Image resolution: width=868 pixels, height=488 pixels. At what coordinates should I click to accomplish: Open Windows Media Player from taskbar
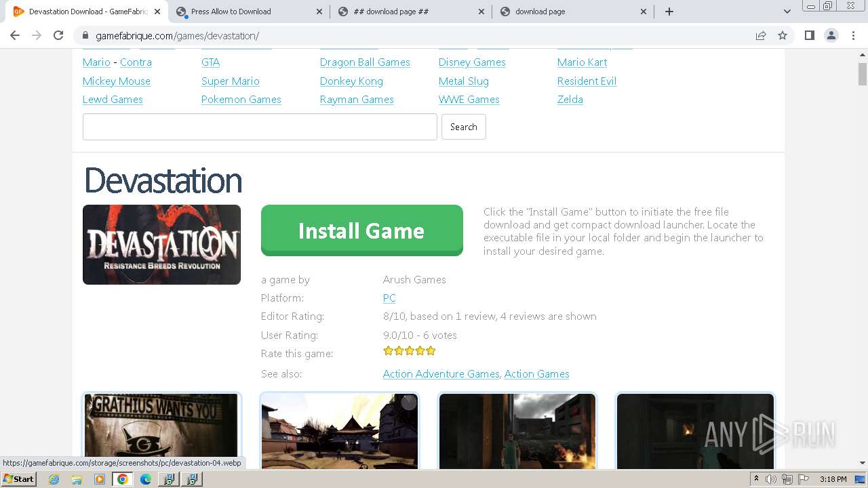click(100, 479)
